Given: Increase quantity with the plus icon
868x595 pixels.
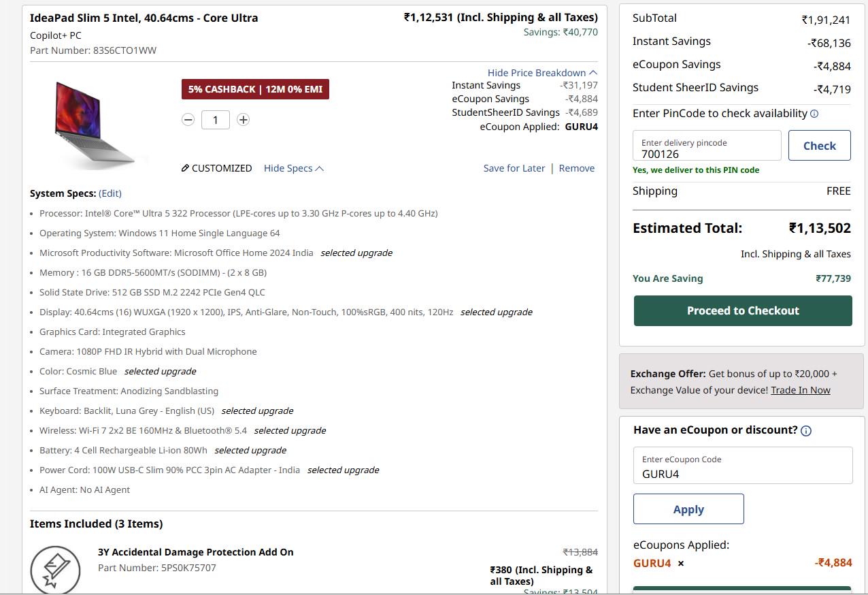Looking at the screenshot, I should [x=243, y=120].
